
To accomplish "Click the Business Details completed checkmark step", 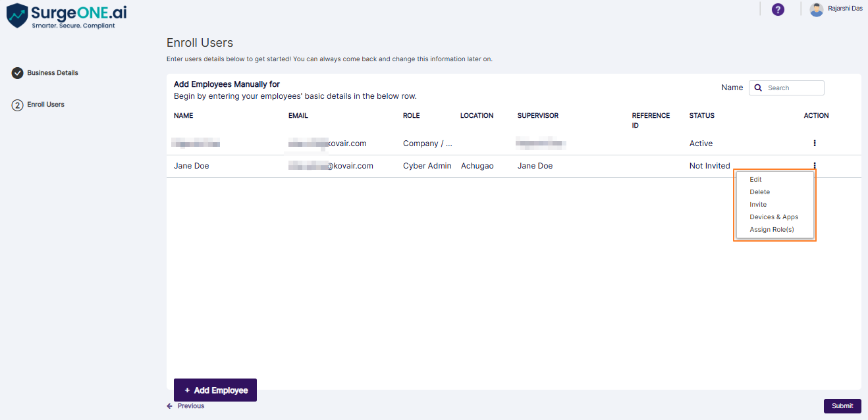I will [18, 72].
